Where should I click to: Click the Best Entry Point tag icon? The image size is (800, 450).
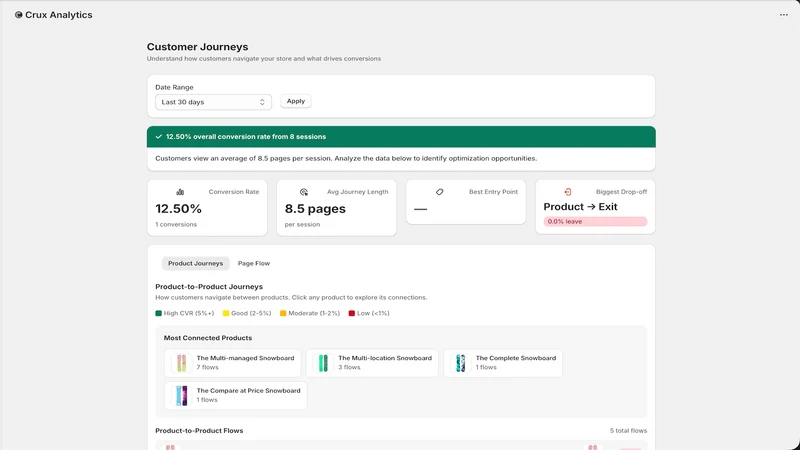point(439,192)
